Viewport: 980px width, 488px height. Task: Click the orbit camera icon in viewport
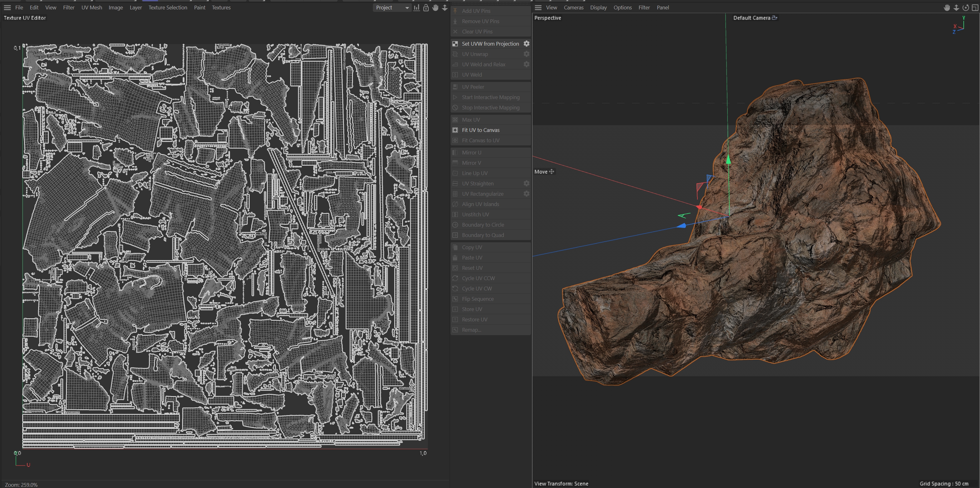[966, 8]
